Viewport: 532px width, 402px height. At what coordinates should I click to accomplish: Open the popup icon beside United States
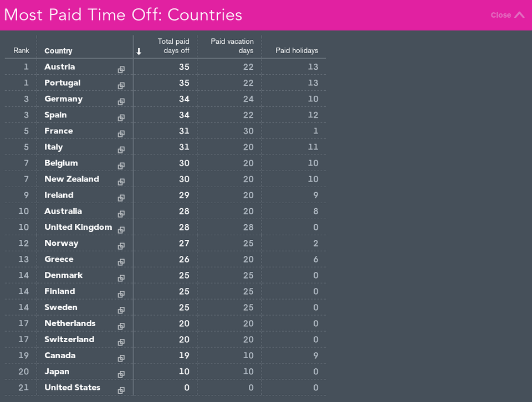pyautogui.click(x=121, y=390)
